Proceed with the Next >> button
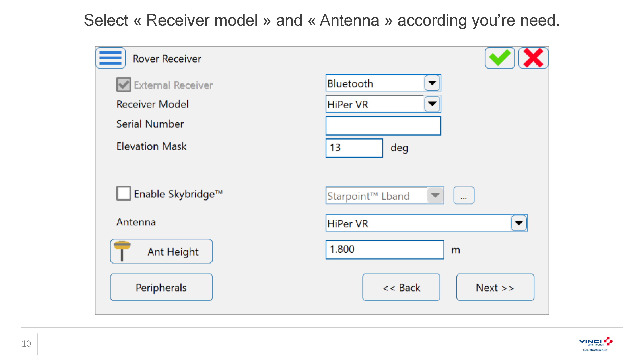 (495, 287)
